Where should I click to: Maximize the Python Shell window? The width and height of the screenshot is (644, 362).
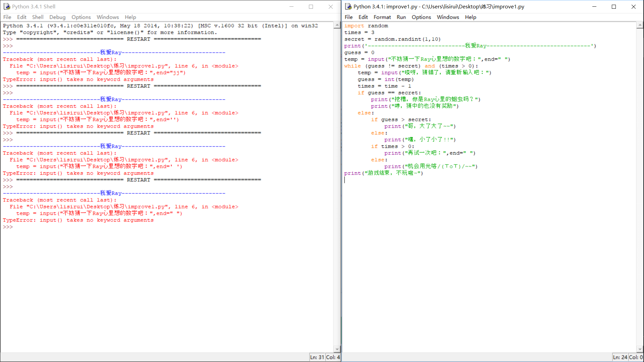click(311, 7)
